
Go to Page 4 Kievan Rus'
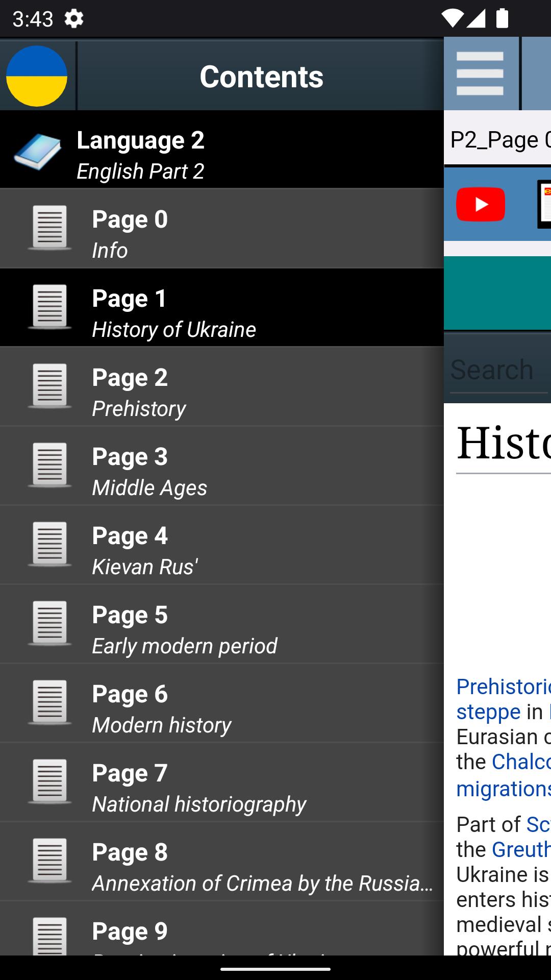tap(221, 545)
